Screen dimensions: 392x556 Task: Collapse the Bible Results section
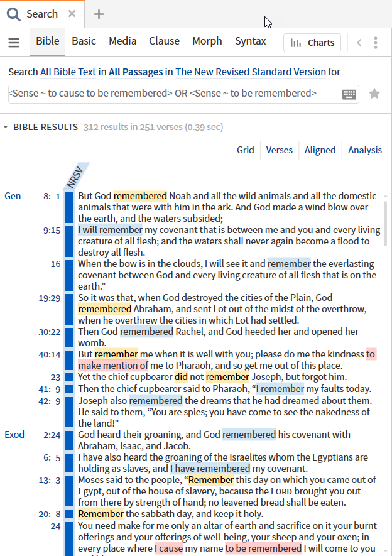pos(6,127)
